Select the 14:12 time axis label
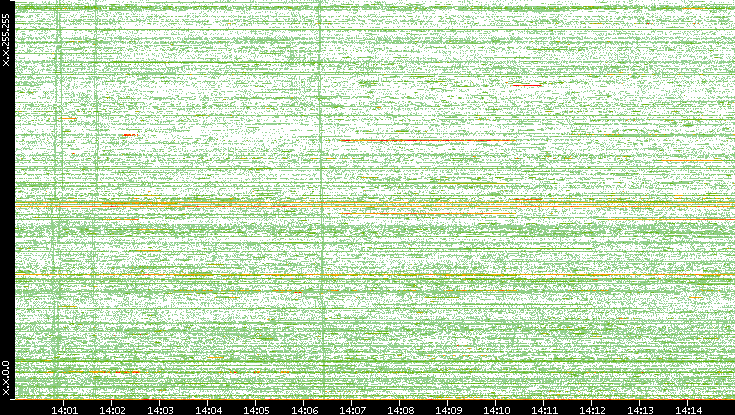 pos(592,410)
